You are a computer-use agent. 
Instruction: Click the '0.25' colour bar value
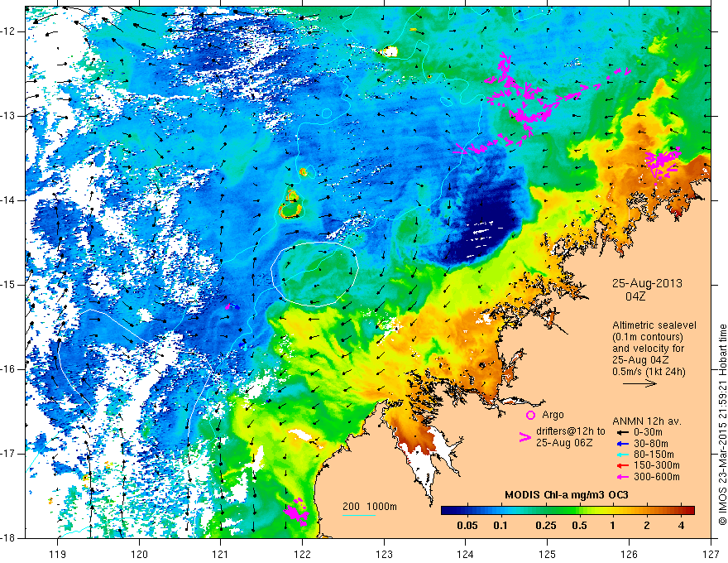[546, 526]
